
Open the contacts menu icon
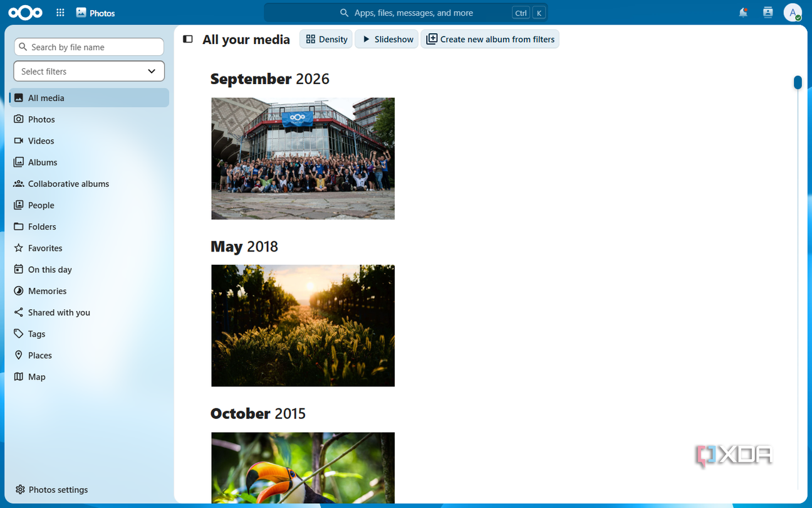point(768,13)
